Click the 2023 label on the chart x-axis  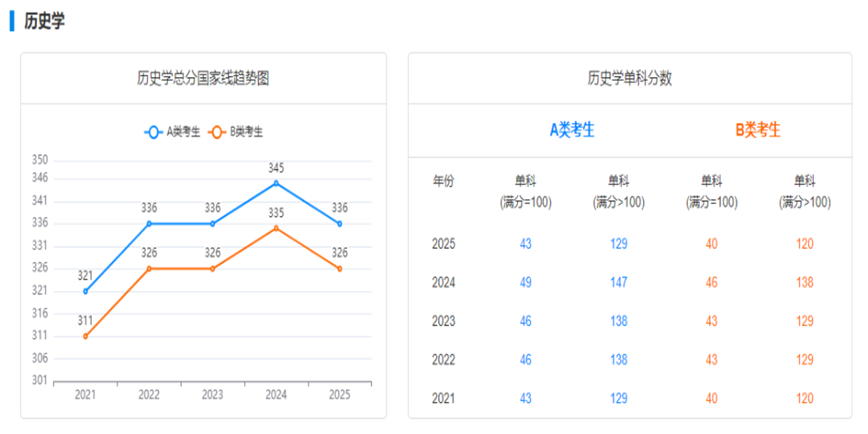tap(212, 395)
